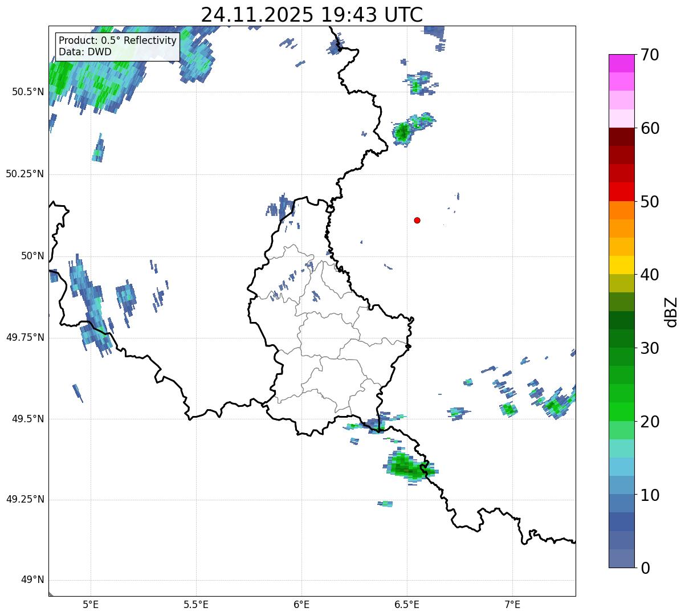Viewport: 685px width, 616px height.
Task: Click the red station marker dot
Action: pos(417,220)
